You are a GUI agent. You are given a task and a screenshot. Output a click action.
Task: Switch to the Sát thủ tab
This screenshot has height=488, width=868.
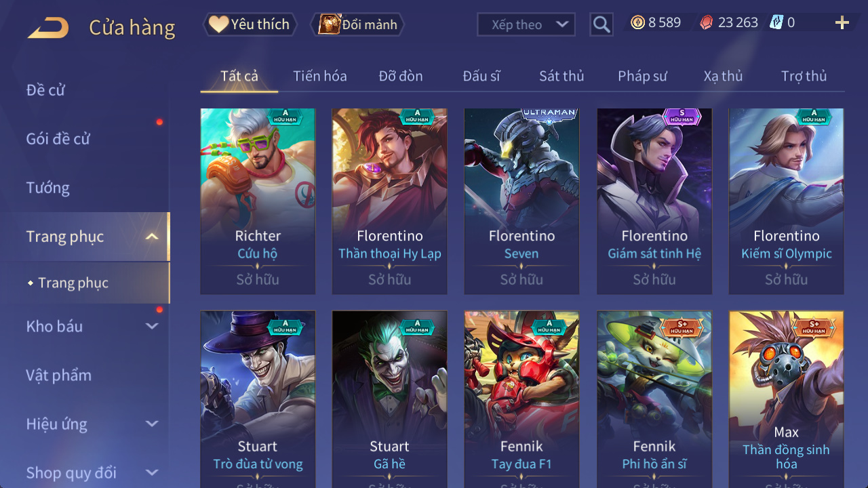(x=561, y=76)
